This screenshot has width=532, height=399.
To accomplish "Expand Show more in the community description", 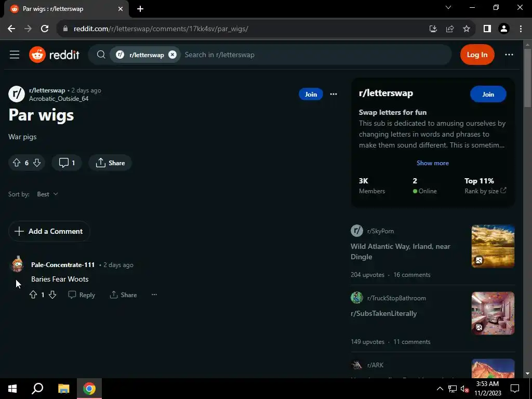I will 432,163.
